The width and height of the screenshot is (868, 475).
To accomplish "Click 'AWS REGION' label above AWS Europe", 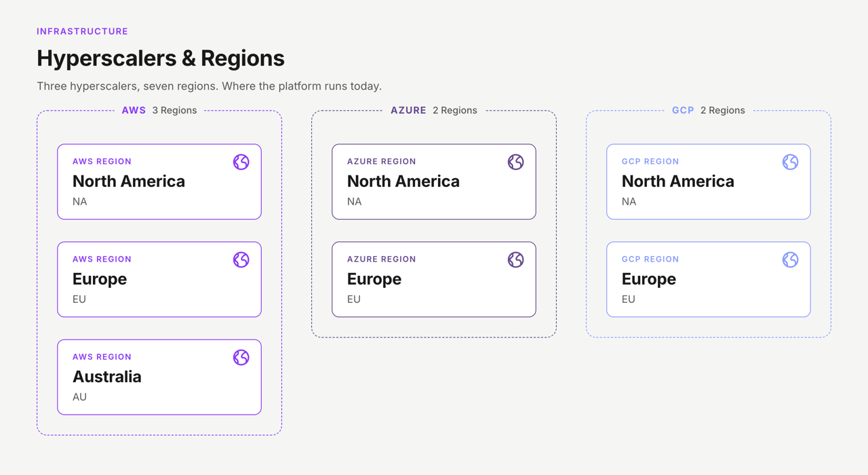I will (102, 260).
